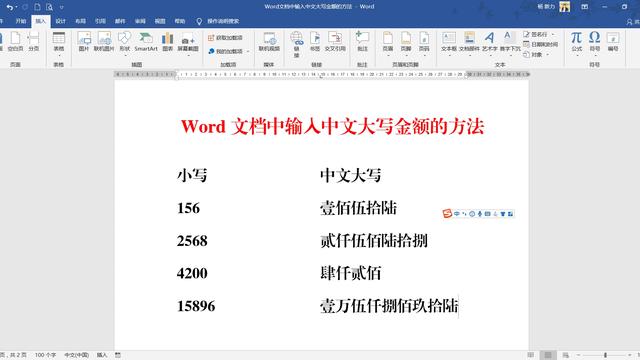
Task: Click the Object (对象) button
Action: click(533, 54)
